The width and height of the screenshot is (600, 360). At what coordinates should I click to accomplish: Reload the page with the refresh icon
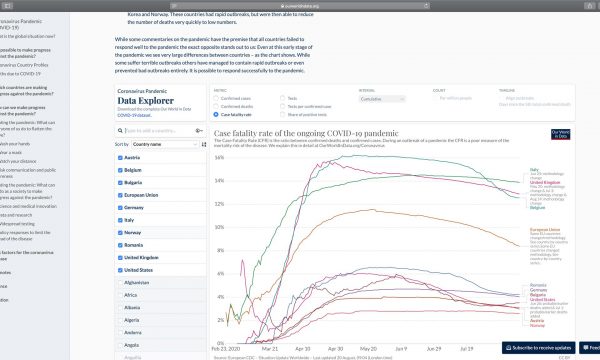pyautogui.click(x=426, y=6)
